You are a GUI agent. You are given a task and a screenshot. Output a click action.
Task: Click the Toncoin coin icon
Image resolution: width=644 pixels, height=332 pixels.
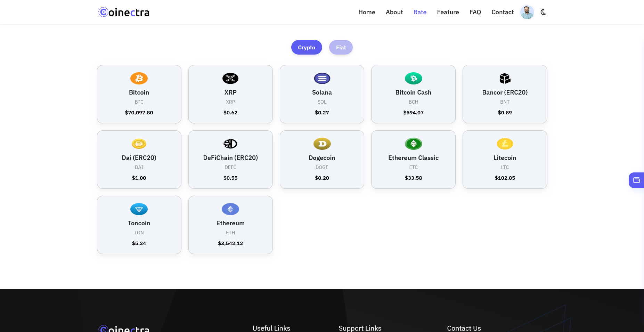pyautogui.click(x=139, y=209)
